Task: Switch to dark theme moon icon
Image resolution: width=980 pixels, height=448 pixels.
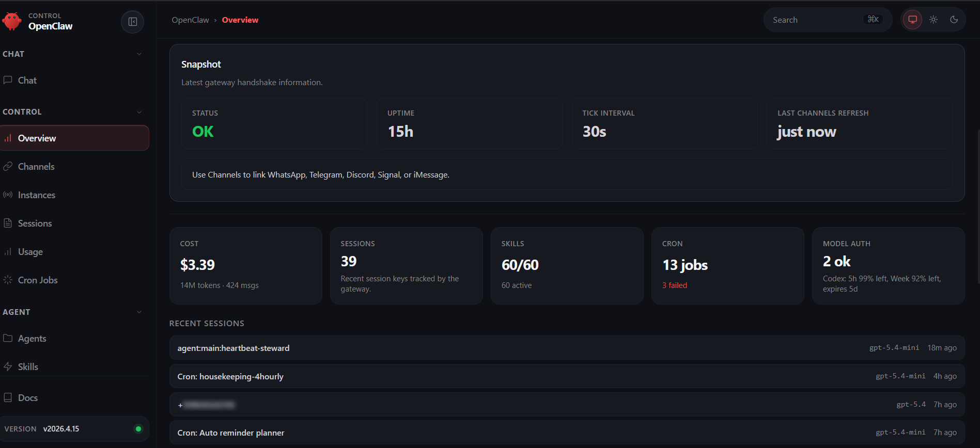Action: 954,20
